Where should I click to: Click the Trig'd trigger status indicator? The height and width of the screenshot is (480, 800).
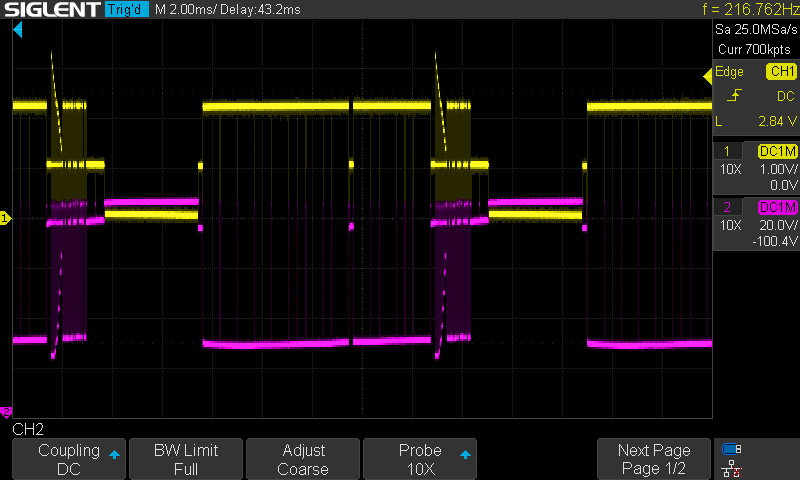coord(127,9)
